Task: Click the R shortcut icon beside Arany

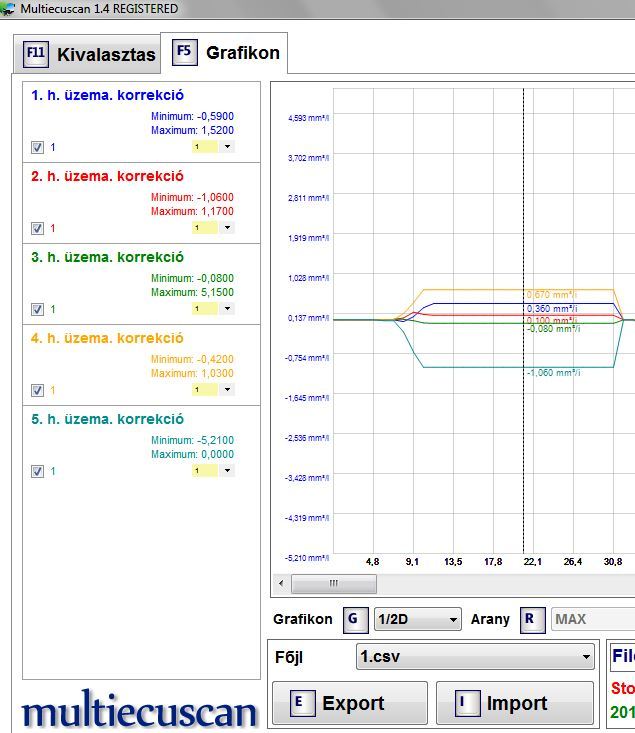Action: click(x=533, y=620)
